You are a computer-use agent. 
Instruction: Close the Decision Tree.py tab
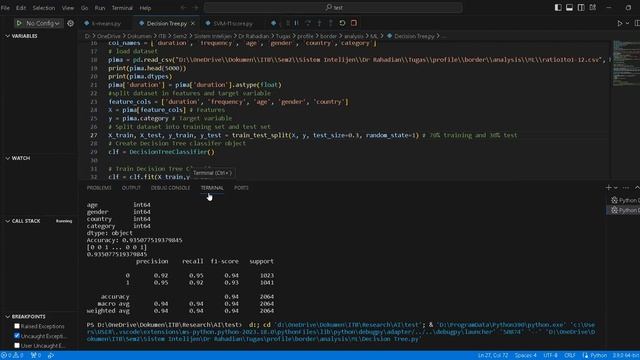(x=193, y=24)
